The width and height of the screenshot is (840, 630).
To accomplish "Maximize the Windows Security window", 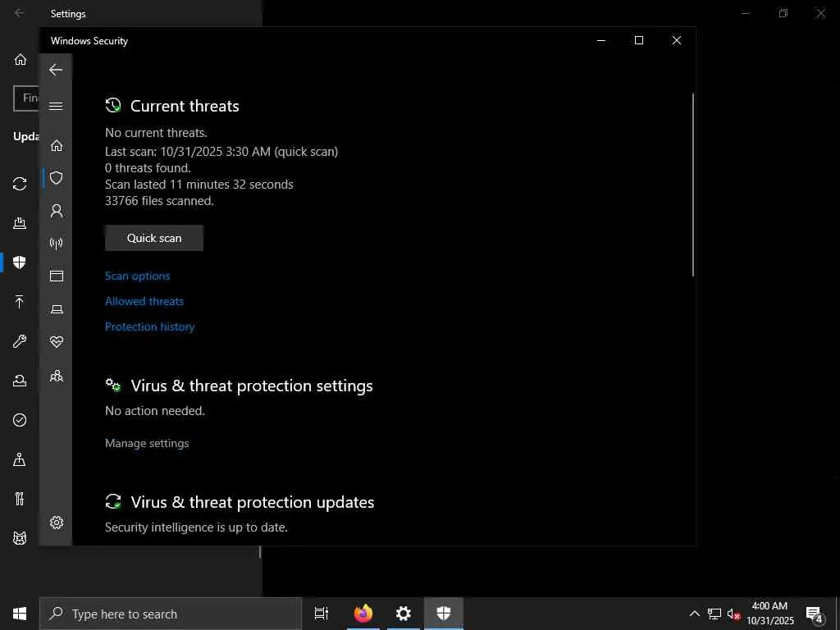I will [638, 40].
